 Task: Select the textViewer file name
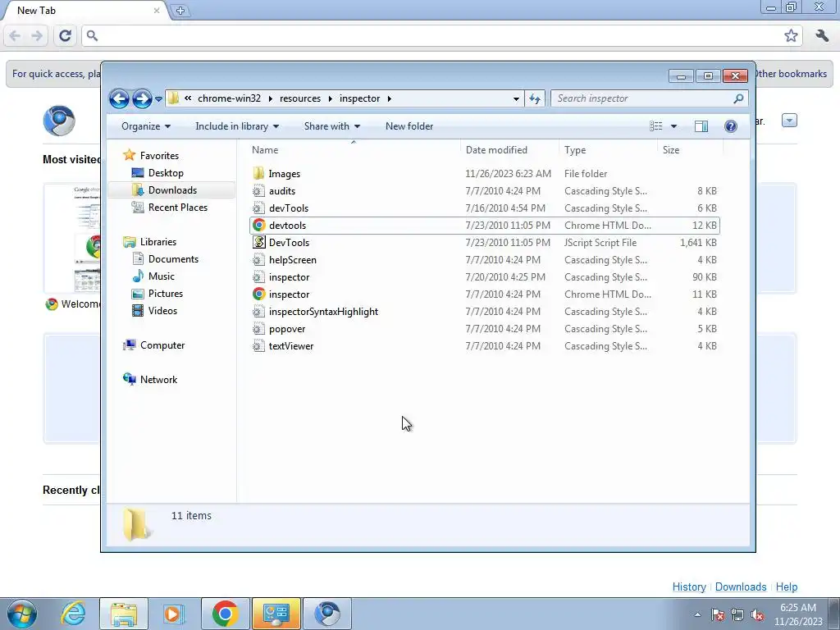(x=291, y=346)
